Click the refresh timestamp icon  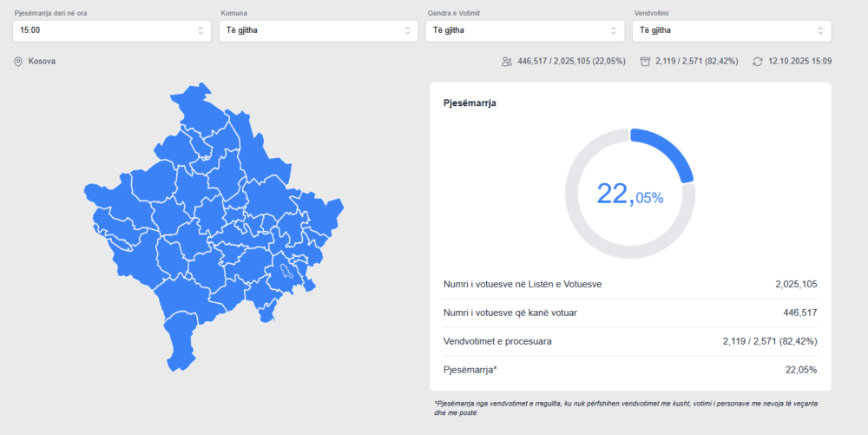757,62
